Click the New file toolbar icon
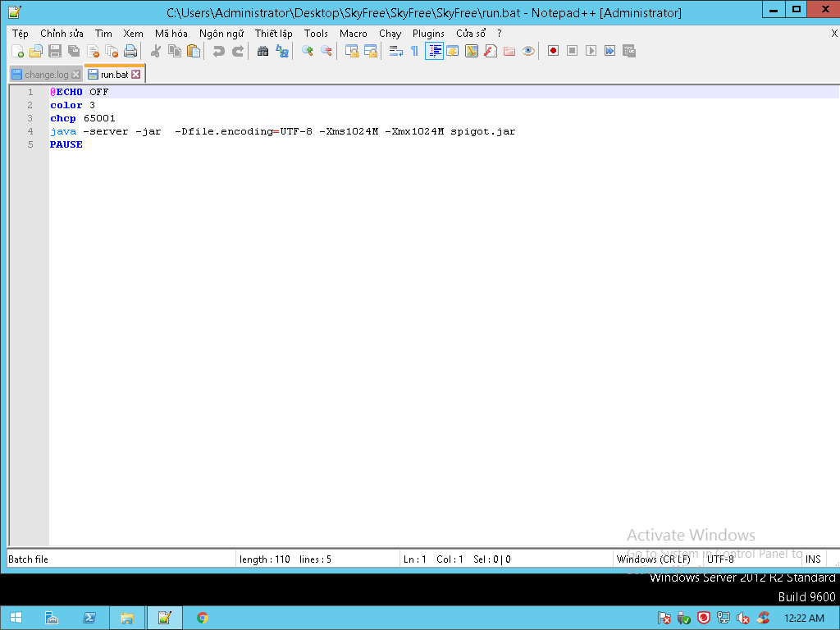Image resolution: width=840 pixels, height=630 pixels. point(16,51)
